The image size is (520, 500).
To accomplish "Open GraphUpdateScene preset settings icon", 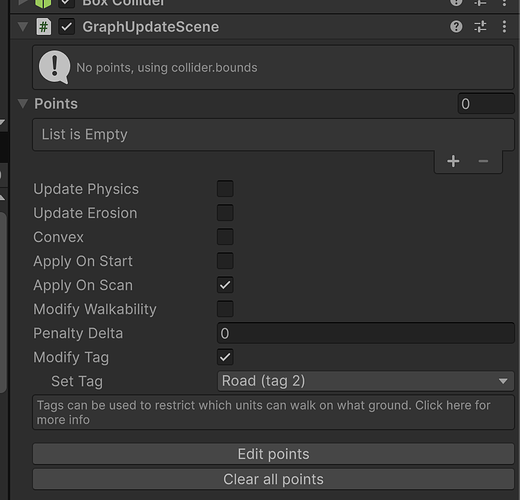I will pos(480,26).
